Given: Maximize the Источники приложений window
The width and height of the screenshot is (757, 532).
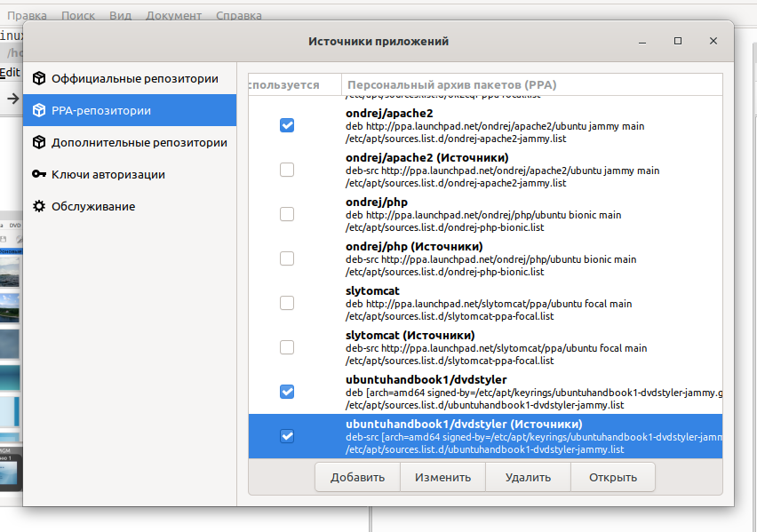Looking at the screenshot, I should click(x=678, y=41).
